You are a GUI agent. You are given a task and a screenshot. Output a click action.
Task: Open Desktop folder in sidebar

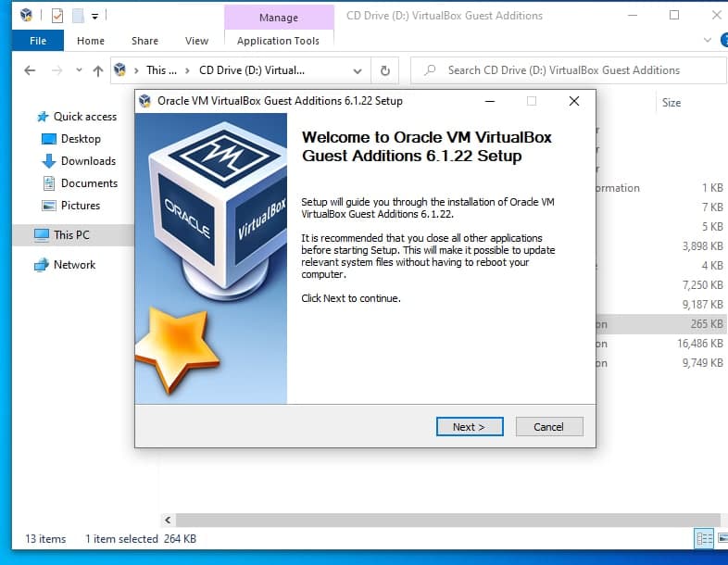pos(81,139)
